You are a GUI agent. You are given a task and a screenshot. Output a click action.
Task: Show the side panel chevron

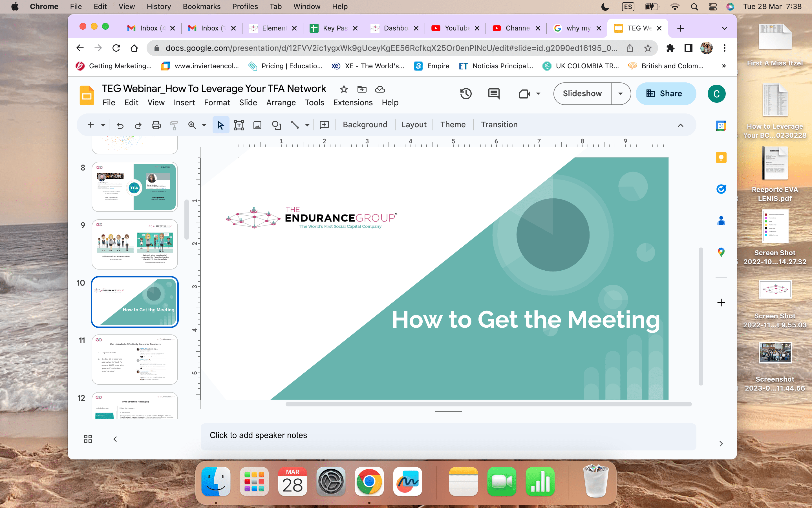tap(721, 444)
